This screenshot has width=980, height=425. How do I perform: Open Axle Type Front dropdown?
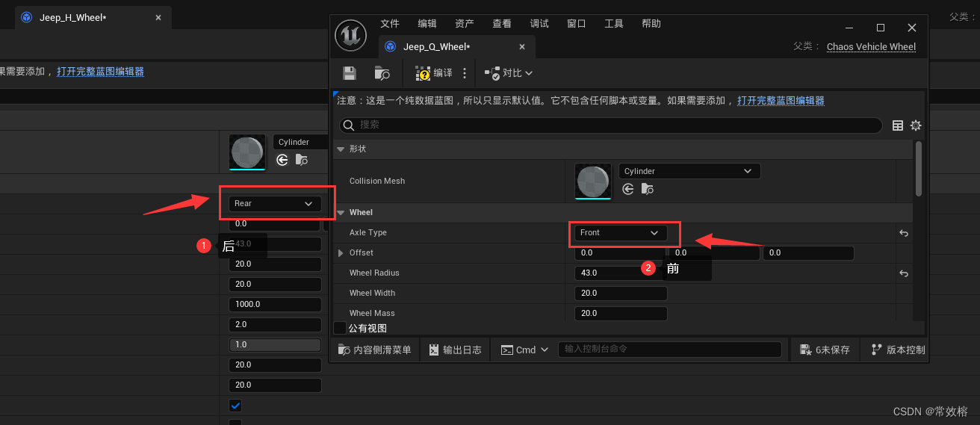coord(621,233)
